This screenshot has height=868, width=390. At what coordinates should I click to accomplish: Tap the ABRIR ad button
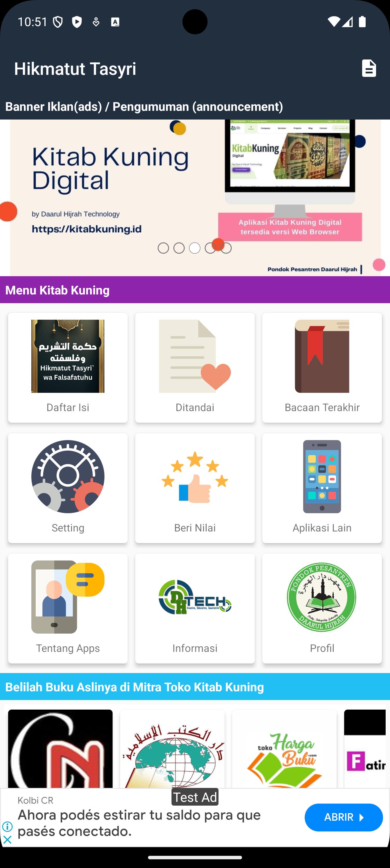click(344, 817)
